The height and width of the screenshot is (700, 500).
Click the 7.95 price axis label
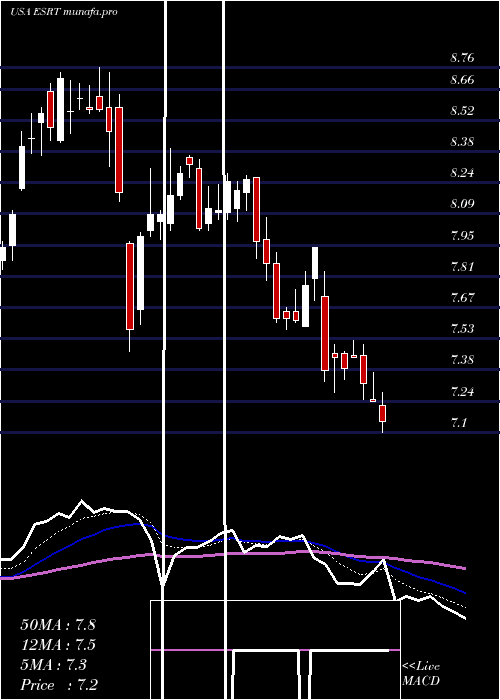pyautogui.click(x=462, y=235)
